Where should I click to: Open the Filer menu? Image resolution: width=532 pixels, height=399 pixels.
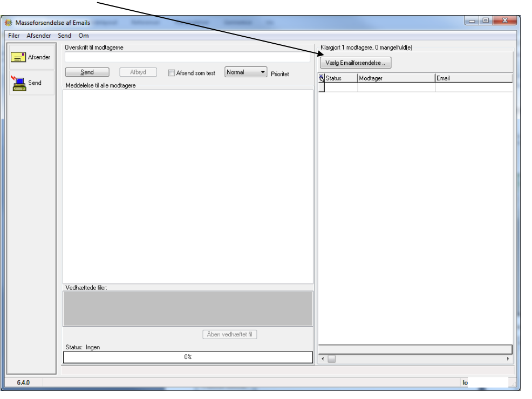pyautogui.click(x=14, y=36)
